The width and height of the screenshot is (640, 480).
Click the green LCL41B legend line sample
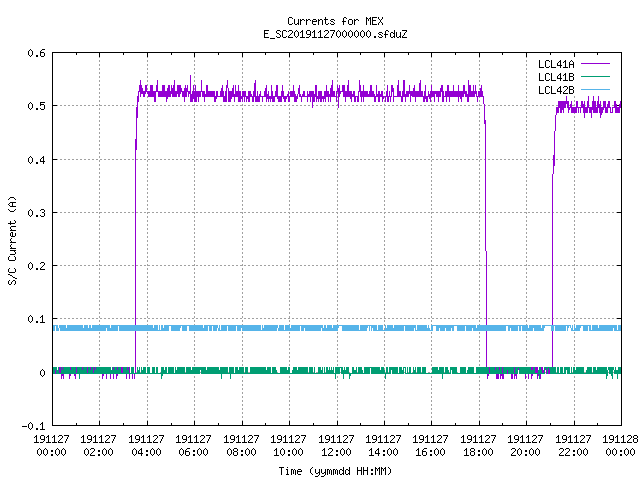tap(595, 77)
